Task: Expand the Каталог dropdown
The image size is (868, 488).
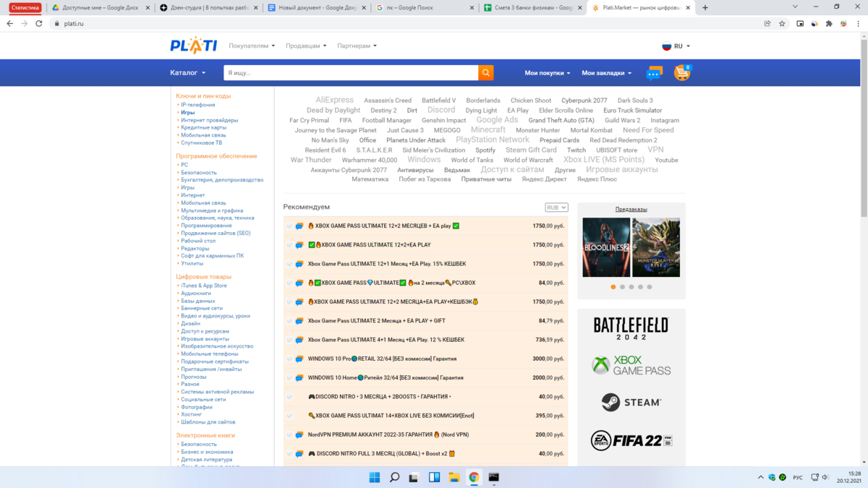Action: 188,73
